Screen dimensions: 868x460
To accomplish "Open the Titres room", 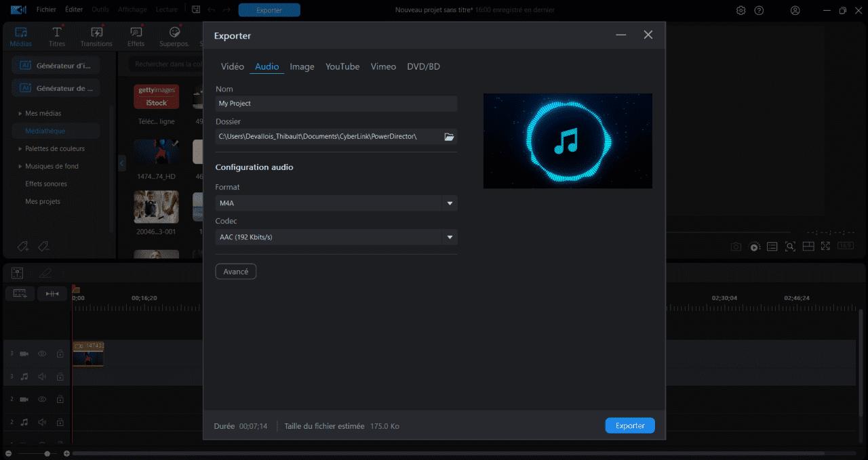I will click(x=57, y=37).
